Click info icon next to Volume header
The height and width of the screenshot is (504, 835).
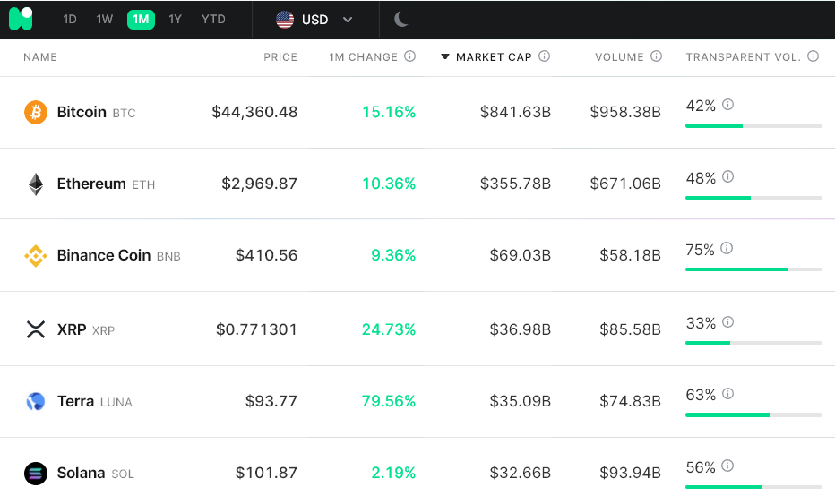[657, 56]
